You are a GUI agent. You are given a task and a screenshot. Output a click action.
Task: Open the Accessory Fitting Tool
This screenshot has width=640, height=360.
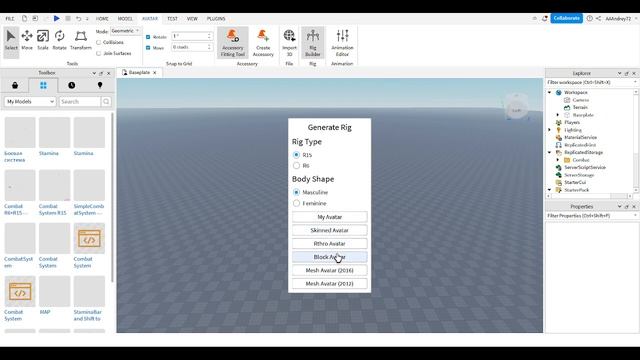click(x=233, y=42)
